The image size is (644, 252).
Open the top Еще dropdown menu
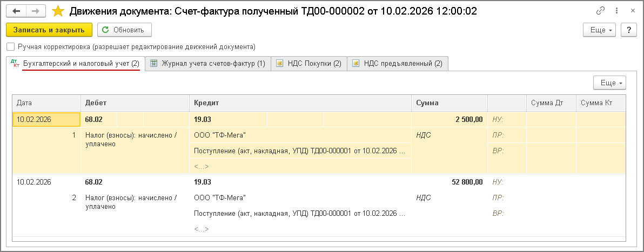(x=600, y=30)
